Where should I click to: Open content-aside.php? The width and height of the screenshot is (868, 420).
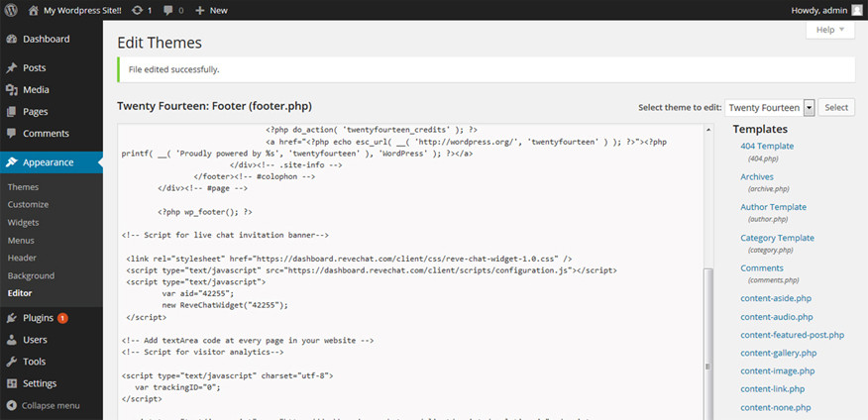click(776, 298)
